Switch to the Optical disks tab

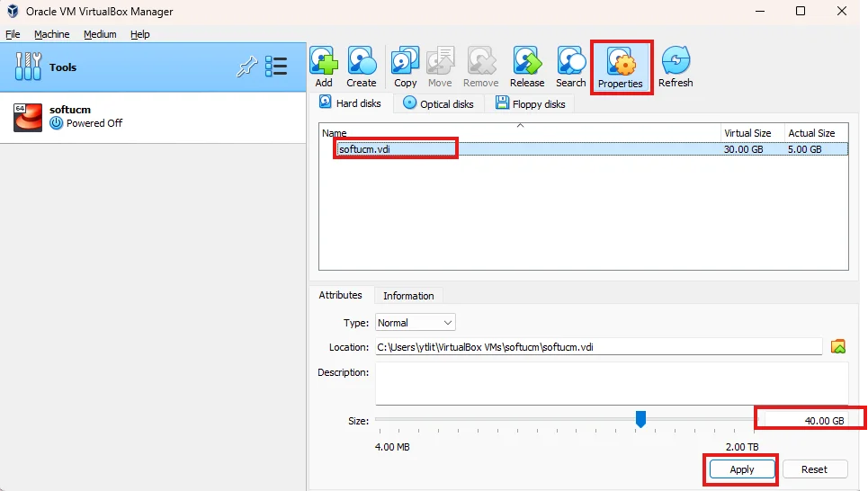tap(438, 103)
